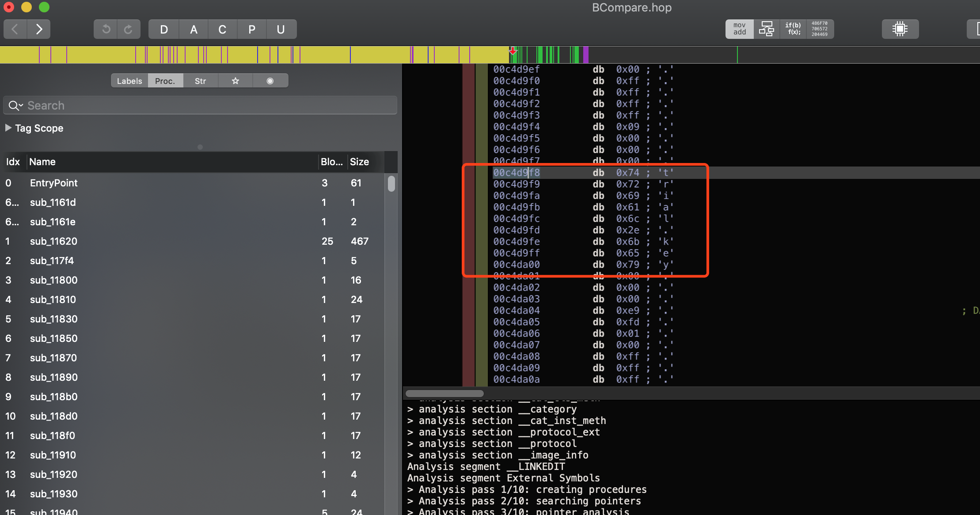Click the undo toolbar icon
980x515 pixels.
click(x=106, y=30)
